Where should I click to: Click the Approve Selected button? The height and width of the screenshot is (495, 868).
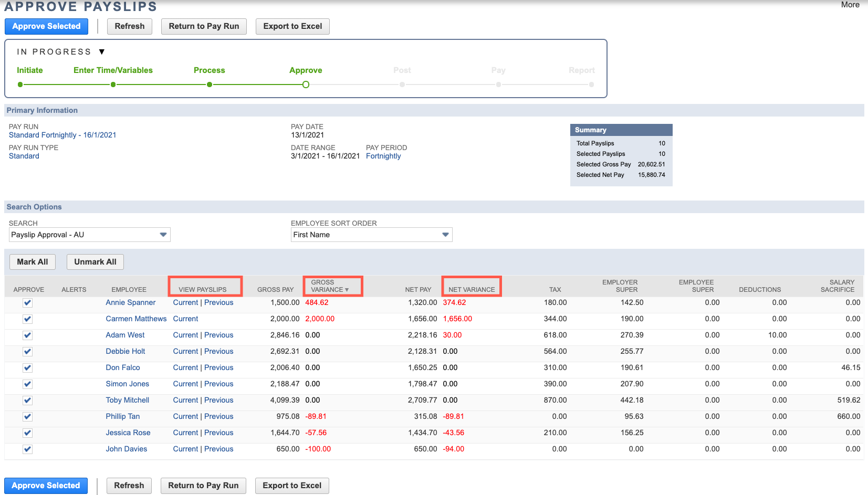46,26
